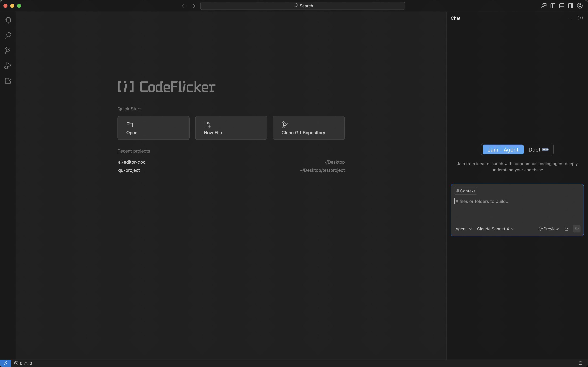Open the Extensions panel
Screen dimensions: 588x367
pos(7,81)
